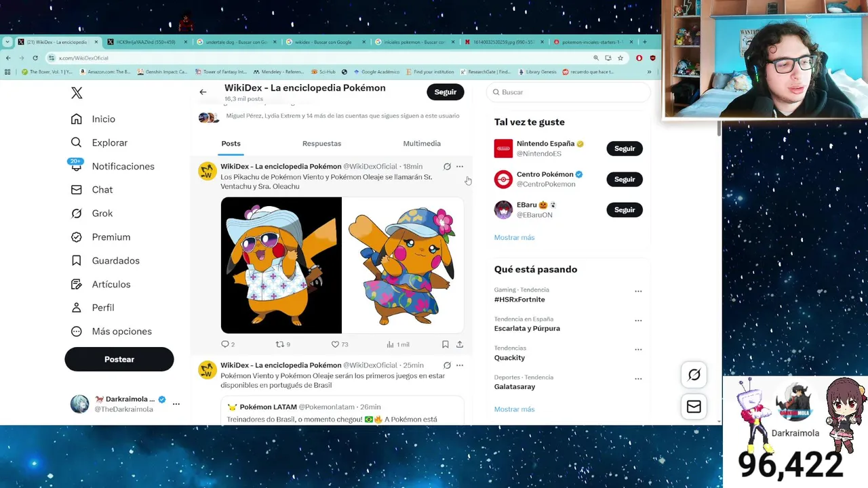
Task: Expand hidden bookmarks chevron
Action: click(x=649, y=72)
